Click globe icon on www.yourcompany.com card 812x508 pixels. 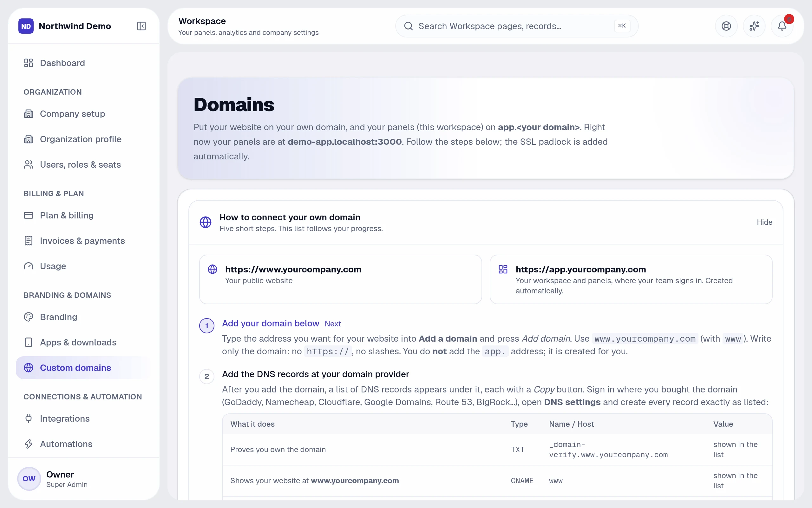pyautogui.click(x=213, y=269)
